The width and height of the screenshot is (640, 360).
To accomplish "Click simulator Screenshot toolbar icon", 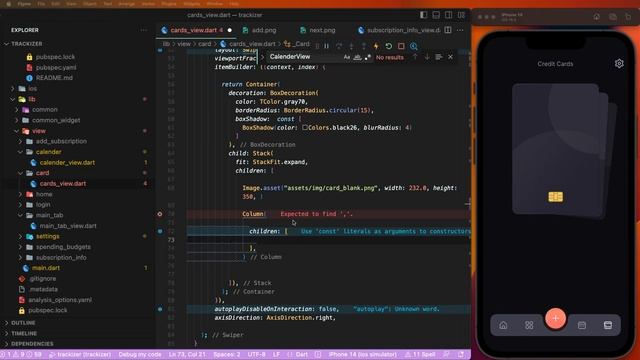I will pos(613,17).
